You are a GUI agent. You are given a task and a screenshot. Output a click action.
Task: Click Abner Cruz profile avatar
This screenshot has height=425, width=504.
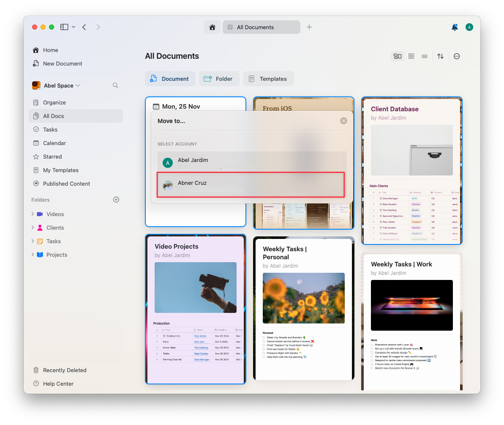167,185
